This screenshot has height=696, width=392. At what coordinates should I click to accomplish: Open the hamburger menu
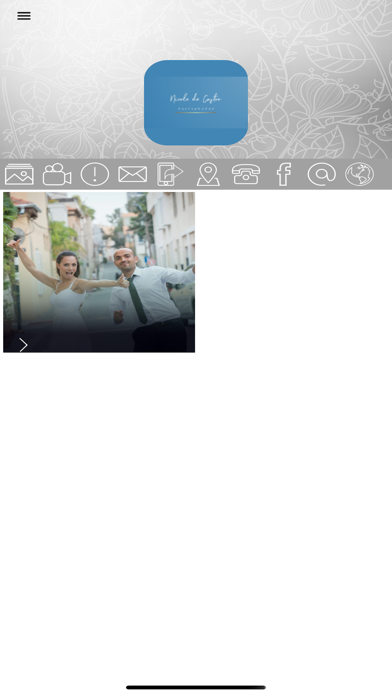pos(24,16)
